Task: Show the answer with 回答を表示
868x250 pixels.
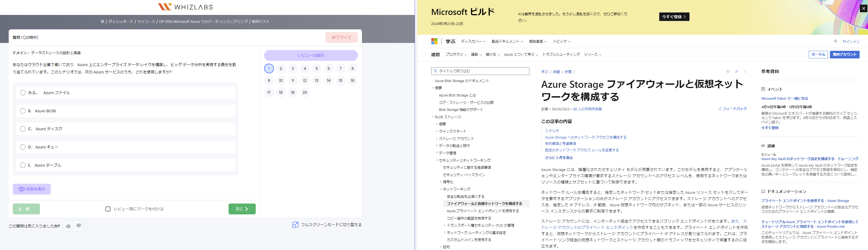Action: tap(32, 189)
